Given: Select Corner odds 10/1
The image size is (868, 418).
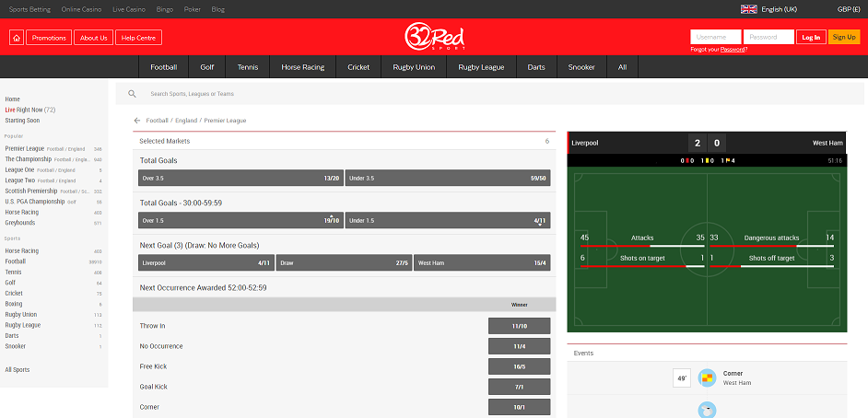Looking at the screenshot, I should (520, 407).
